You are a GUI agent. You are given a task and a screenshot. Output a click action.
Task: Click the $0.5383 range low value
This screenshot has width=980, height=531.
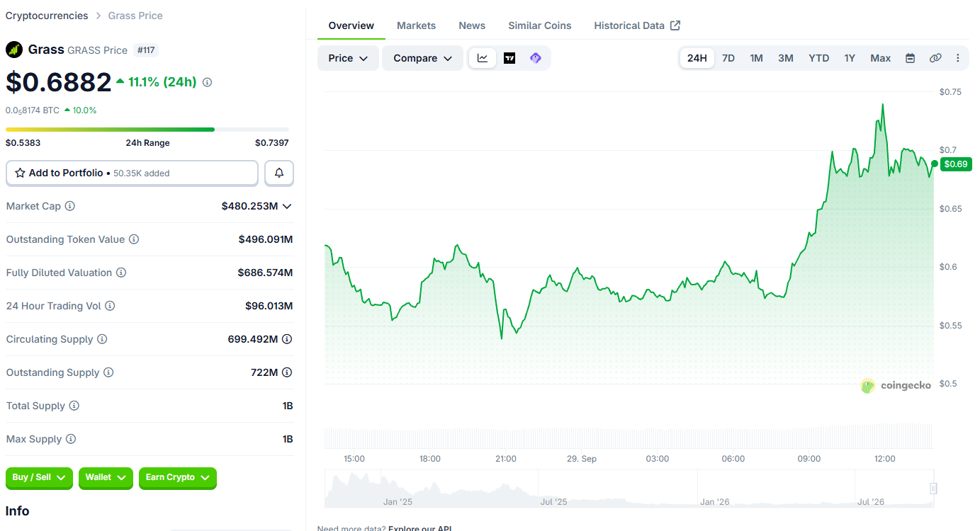(23, 143)
